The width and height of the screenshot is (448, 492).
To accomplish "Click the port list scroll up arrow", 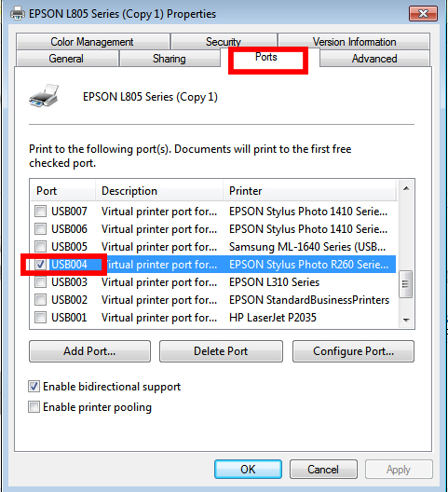I will click(406, 188).
